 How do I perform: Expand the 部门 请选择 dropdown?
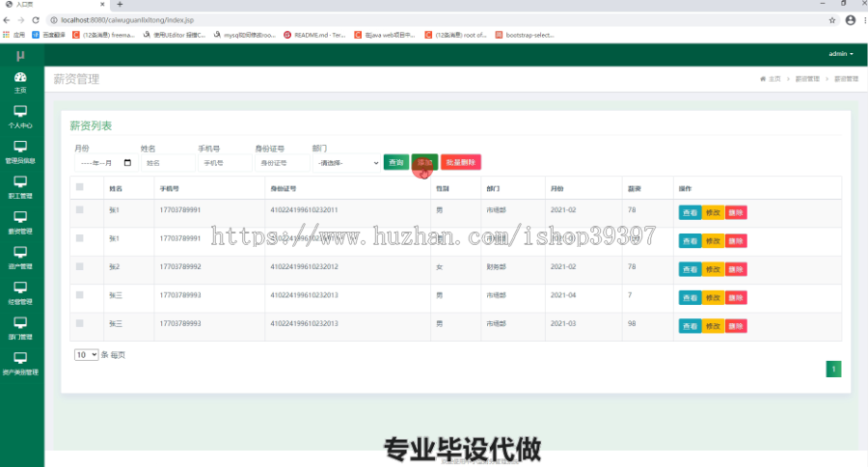346,163
